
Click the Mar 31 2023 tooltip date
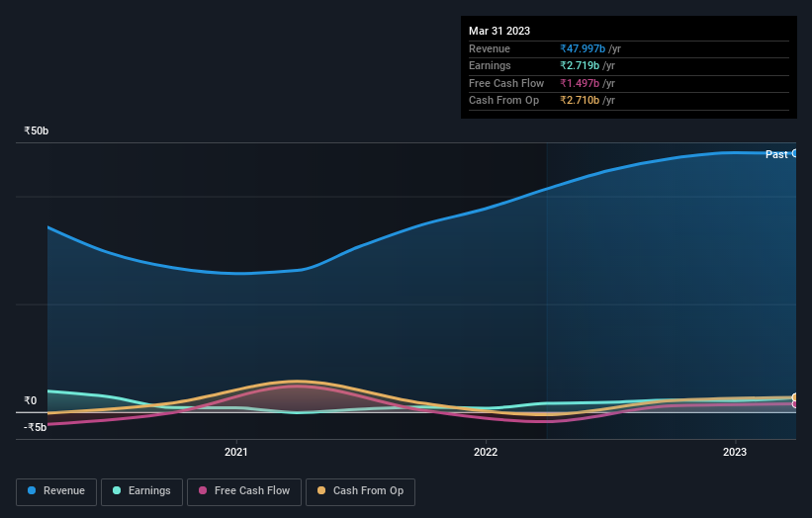tap(499, 31)
